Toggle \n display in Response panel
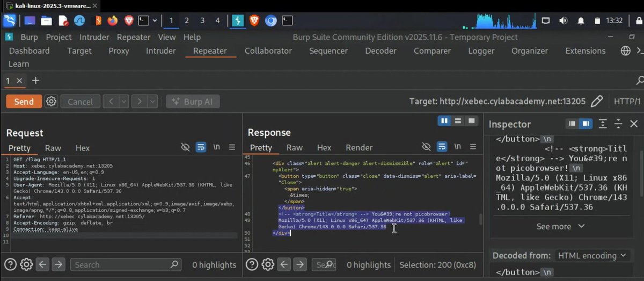This screenshot has width=644, height=281. pos(458,147)
